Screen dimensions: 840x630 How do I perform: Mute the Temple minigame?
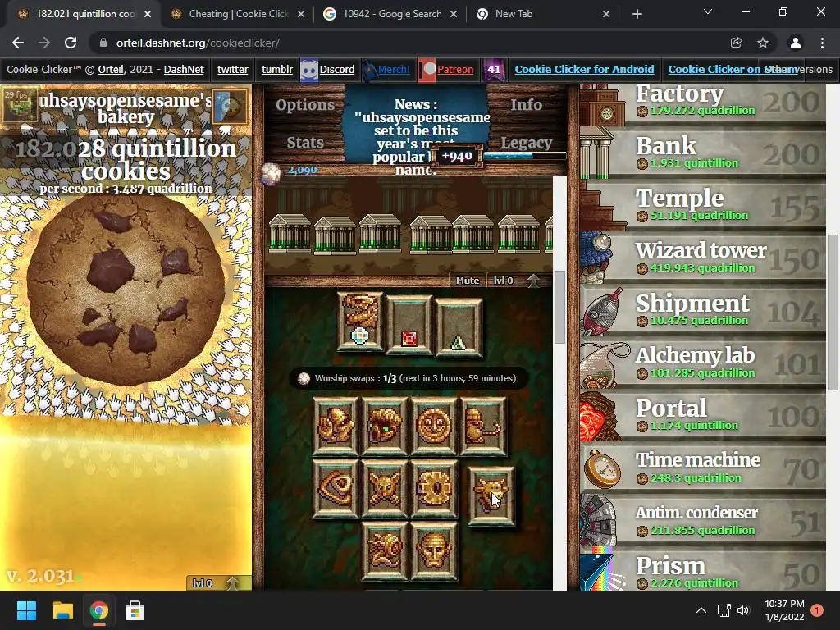point(468,281)
